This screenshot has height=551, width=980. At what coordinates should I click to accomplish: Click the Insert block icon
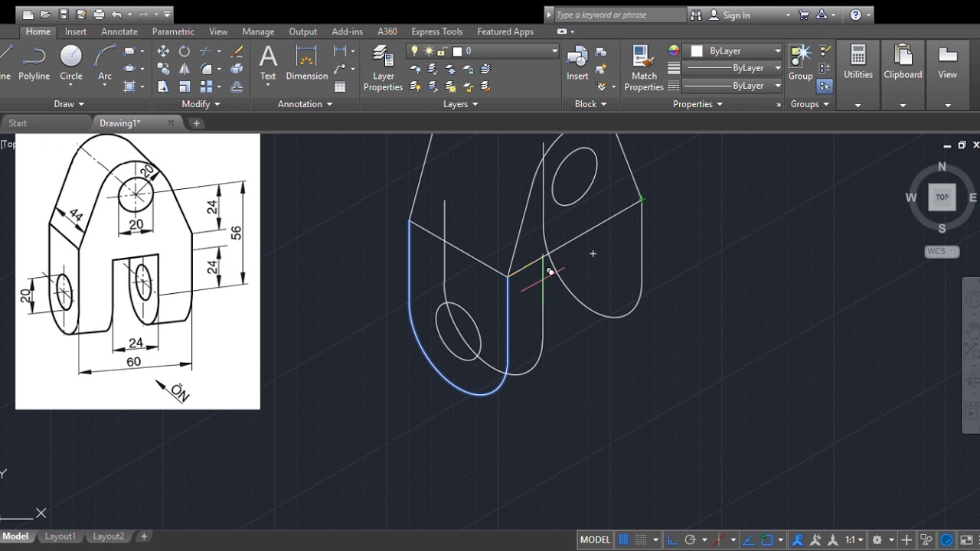(577, 62)
